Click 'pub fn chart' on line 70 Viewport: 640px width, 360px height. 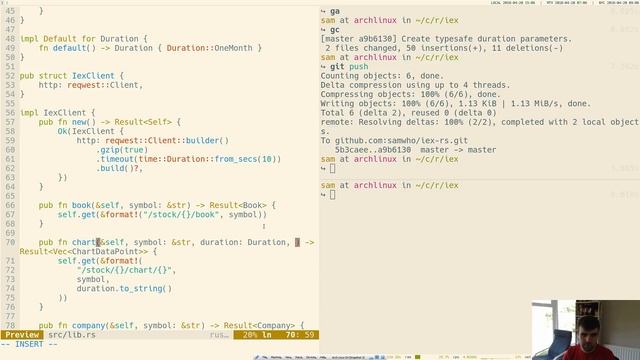point(67,242)
